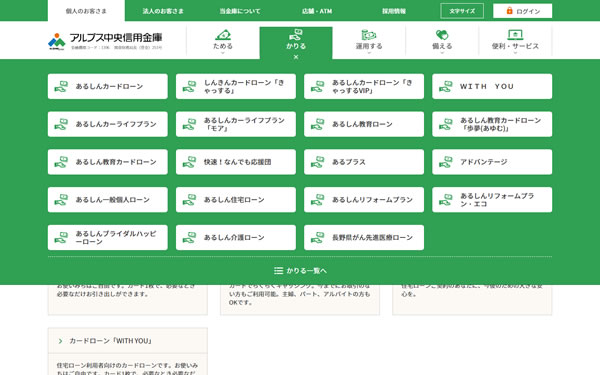Open 採用情報 menu item
The width and height of the screenshot is (600, 375).
(x=394, y=11)
